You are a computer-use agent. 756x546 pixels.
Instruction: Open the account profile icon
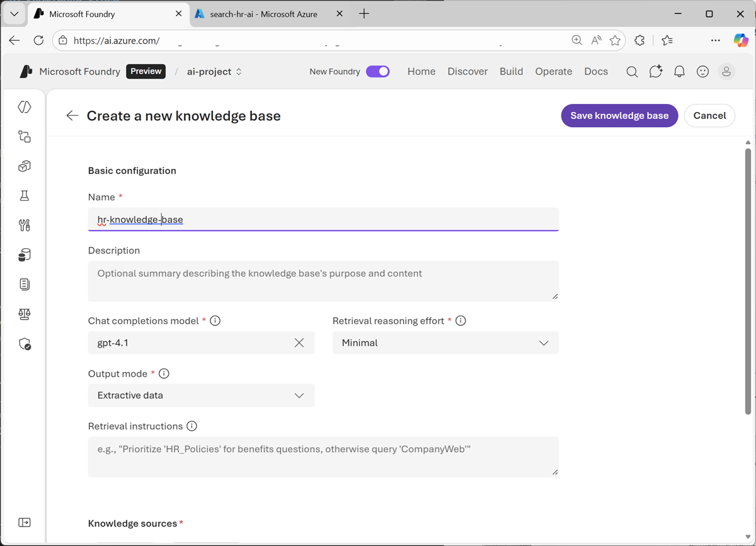tap(726, 71)
